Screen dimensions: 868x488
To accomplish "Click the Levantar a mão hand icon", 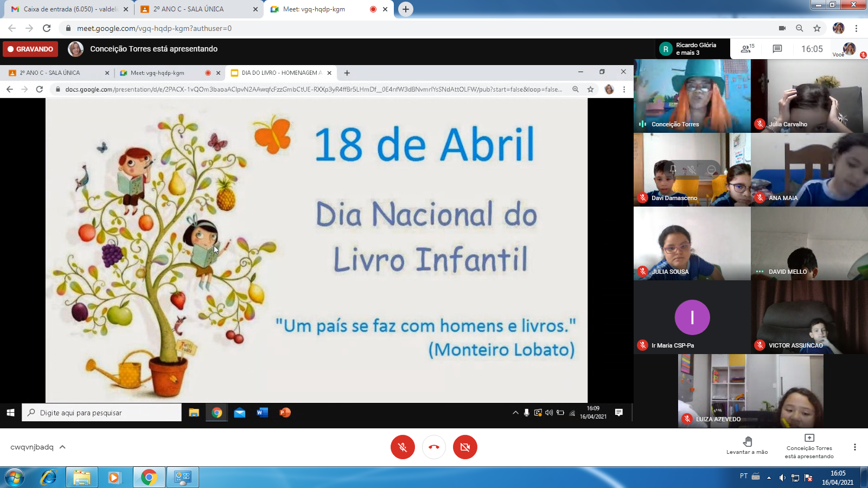I will [748, 441].
